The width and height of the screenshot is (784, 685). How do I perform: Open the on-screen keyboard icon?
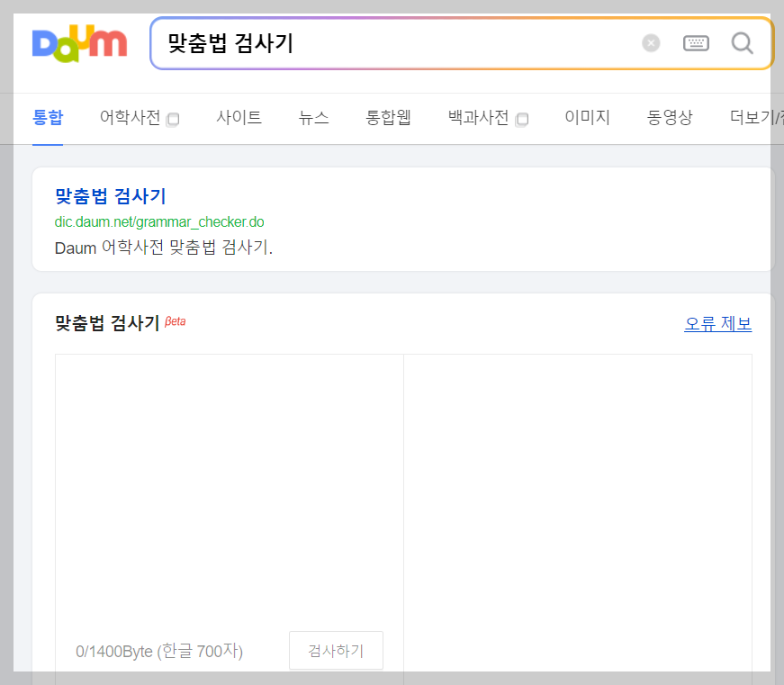pos(695,43)
